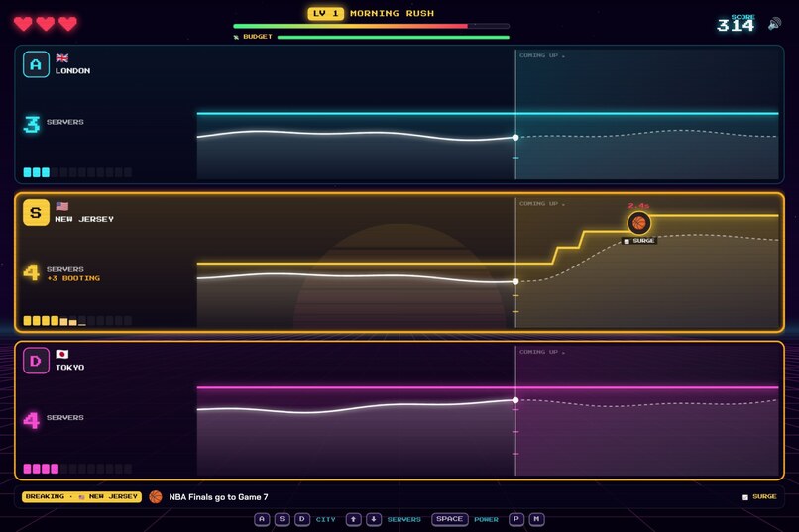Viewport: 799px width, 532px height.
Task: Click the green BUDGET bar
Action: (x=394, y=37)
